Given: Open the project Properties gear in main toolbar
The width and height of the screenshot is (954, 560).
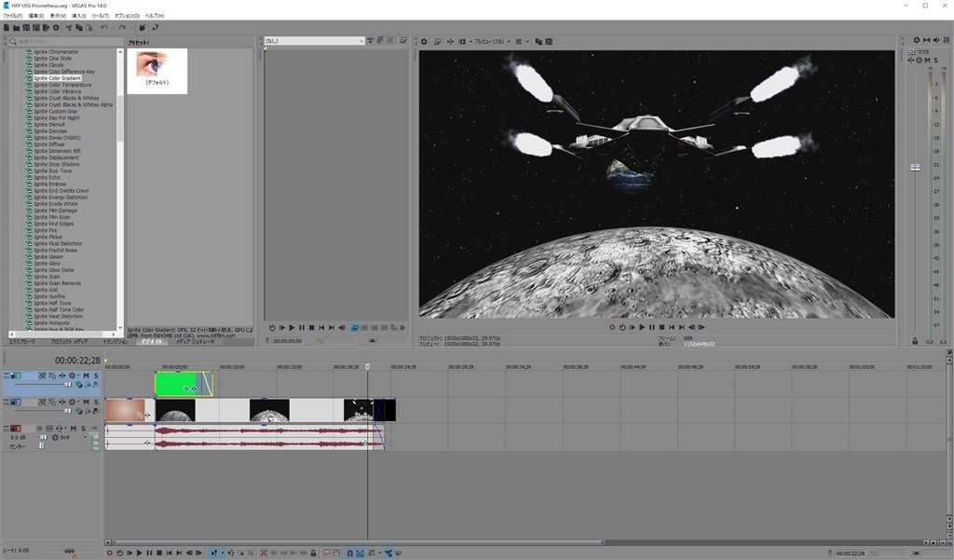Looking at the screenshot, I should 56,27.
